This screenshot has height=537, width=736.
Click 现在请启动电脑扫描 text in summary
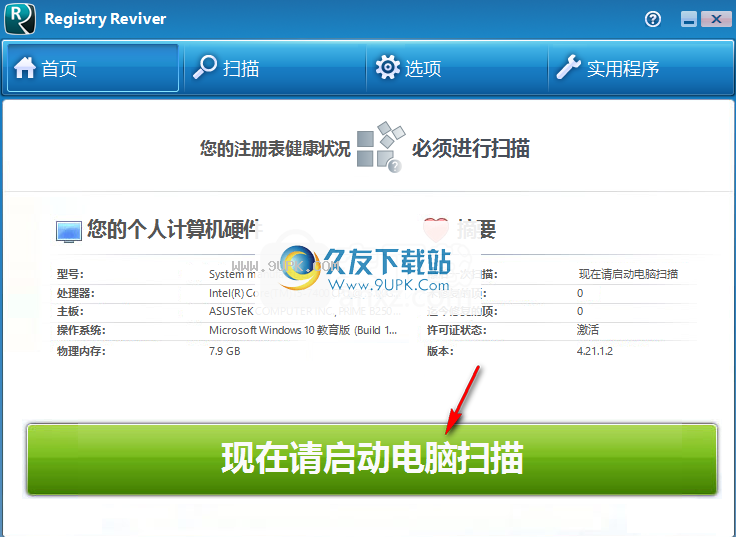(628, 274)
